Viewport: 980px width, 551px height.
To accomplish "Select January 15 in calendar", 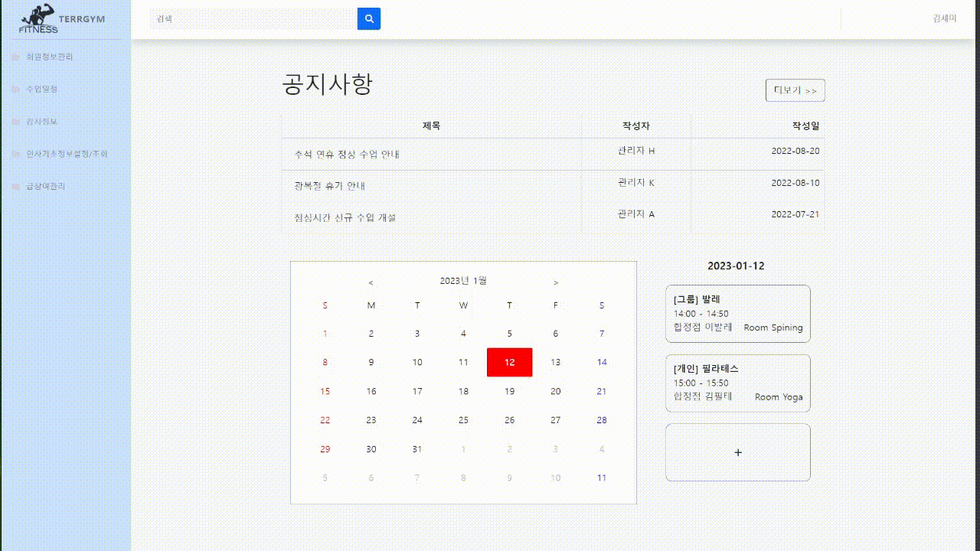I will point(325,391).
